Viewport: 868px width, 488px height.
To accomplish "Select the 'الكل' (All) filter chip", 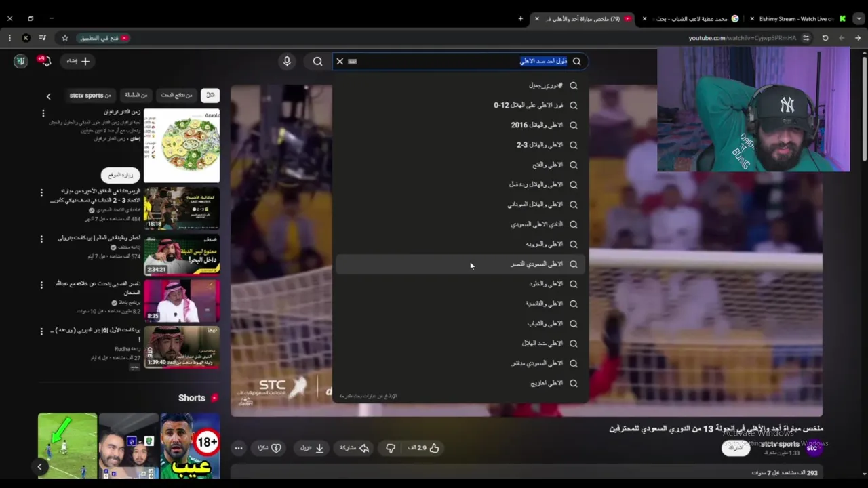I will 210,96.
